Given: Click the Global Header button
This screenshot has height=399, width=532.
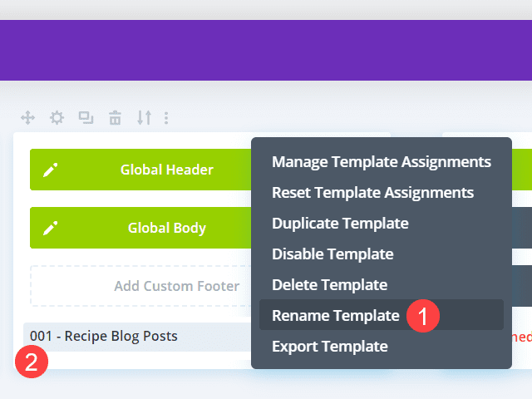Looking at the screenshot, I should pyautogui.click(x=166, y=170).
